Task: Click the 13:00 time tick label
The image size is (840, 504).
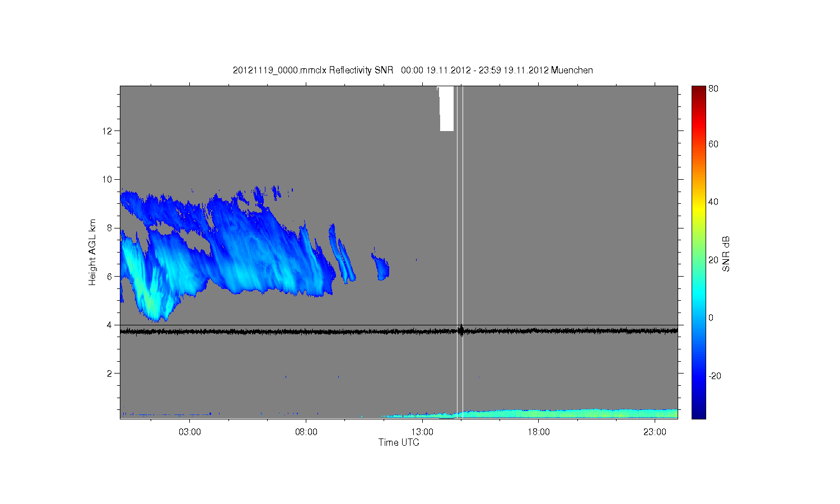Action: 422,432
